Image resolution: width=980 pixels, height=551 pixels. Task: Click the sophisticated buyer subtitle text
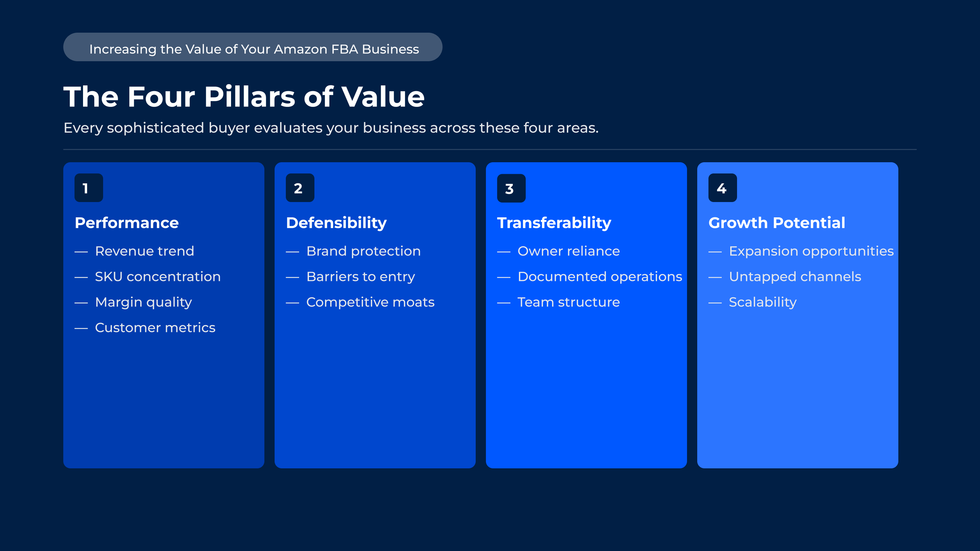[331, 128]
